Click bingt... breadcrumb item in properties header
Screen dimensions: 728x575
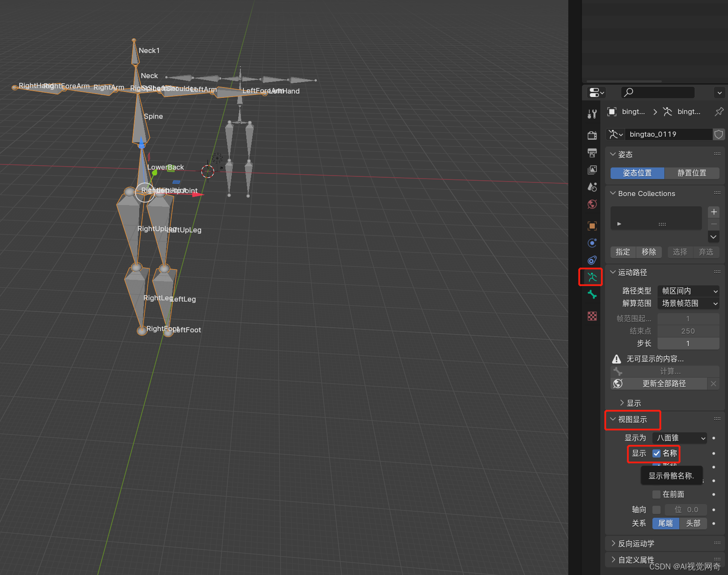click(x=689, y=111)
